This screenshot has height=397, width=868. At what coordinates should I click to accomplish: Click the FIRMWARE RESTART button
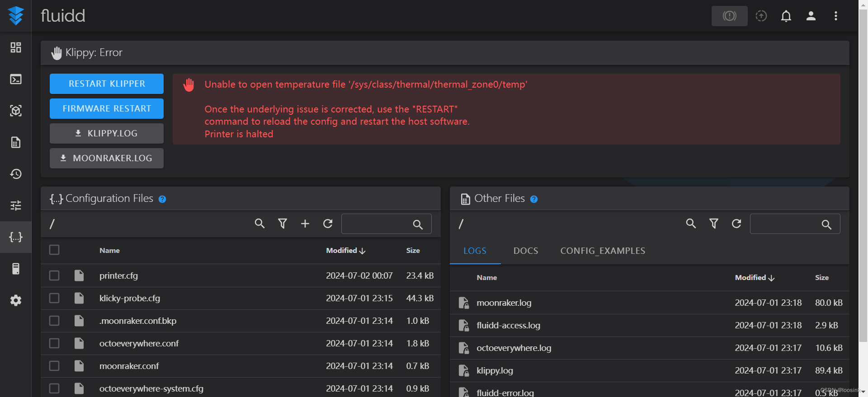coord(107,108)
